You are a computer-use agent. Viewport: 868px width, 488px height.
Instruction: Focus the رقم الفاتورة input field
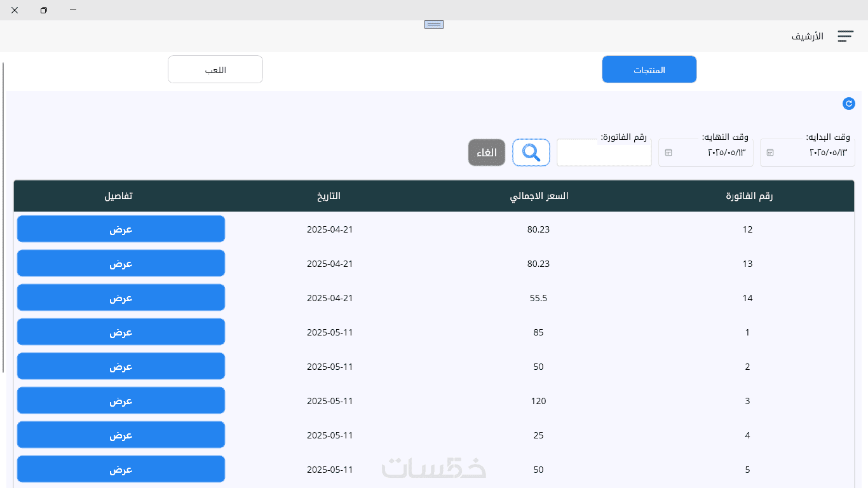(604, 152)
